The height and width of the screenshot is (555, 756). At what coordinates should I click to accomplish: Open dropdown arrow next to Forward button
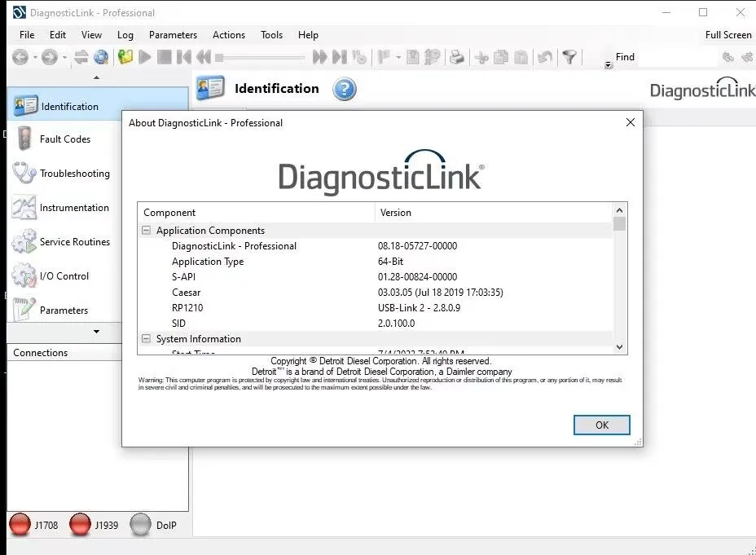pos(64,57)
